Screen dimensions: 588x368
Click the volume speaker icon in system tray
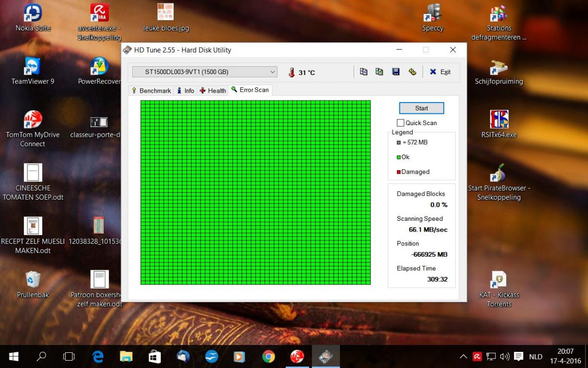505,357
